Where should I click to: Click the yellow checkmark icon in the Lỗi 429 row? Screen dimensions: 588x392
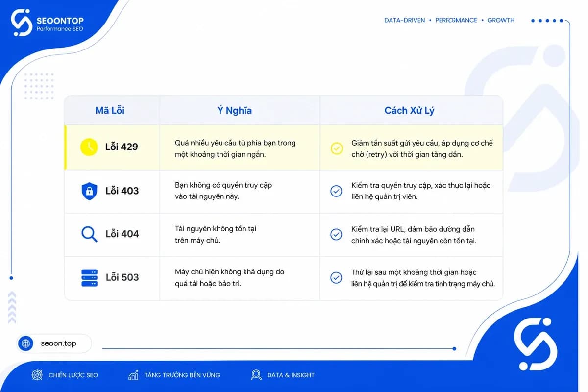point(336,148)
